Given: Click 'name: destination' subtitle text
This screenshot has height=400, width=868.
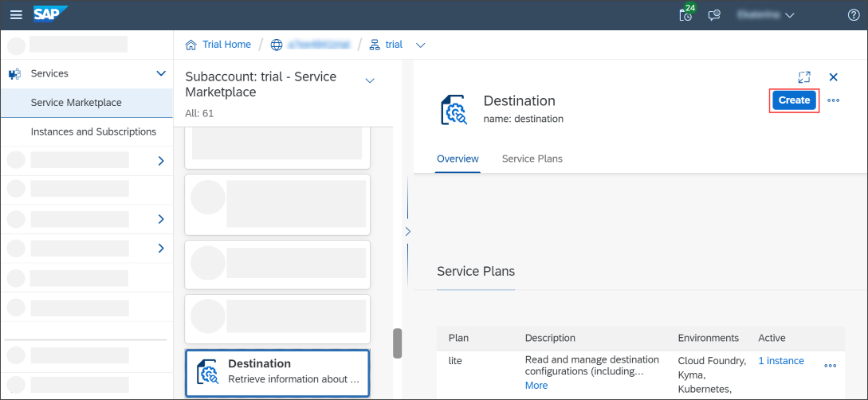Looking at the screenshot, I should pyautogui.click(x=524, y=119).
